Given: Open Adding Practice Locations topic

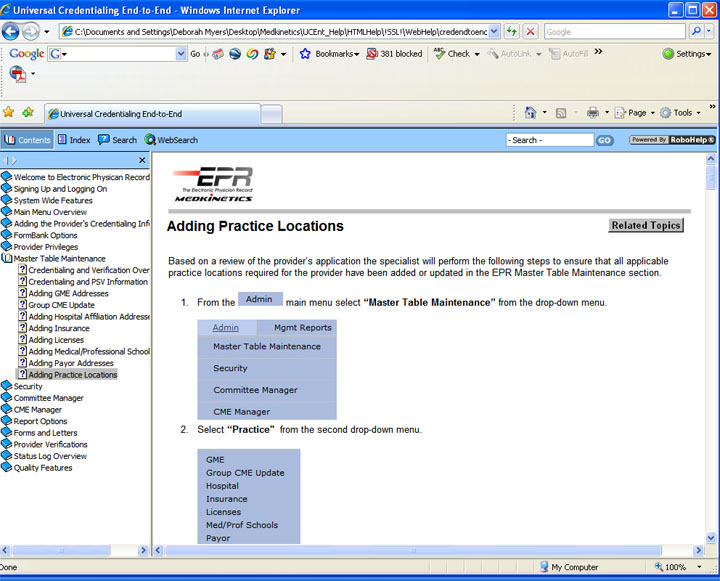Looking at the screenshot, I should click(73, 375).
